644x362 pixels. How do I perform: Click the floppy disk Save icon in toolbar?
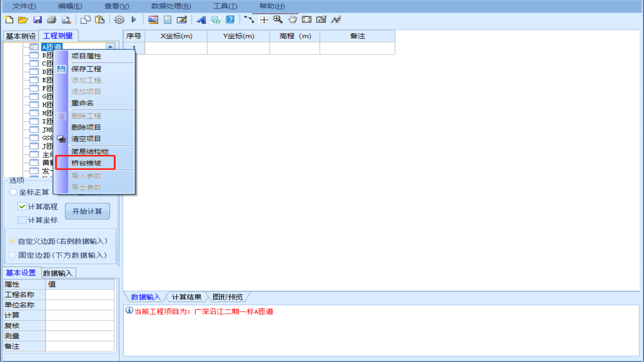[37, 20]
